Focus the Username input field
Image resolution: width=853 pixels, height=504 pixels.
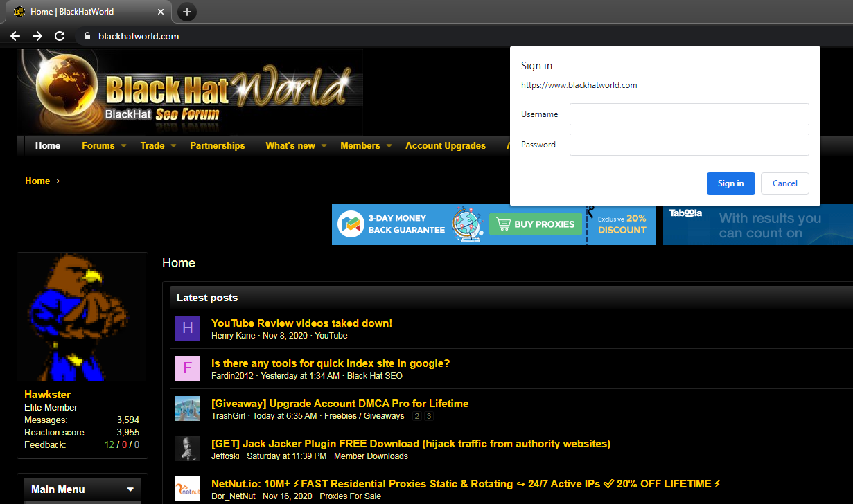(689, 114)
